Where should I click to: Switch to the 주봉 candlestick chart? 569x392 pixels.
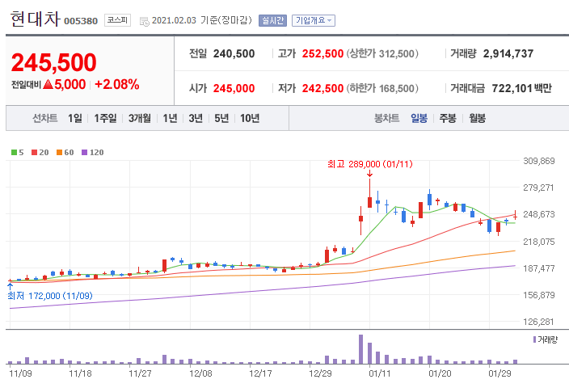coord(448,118)
